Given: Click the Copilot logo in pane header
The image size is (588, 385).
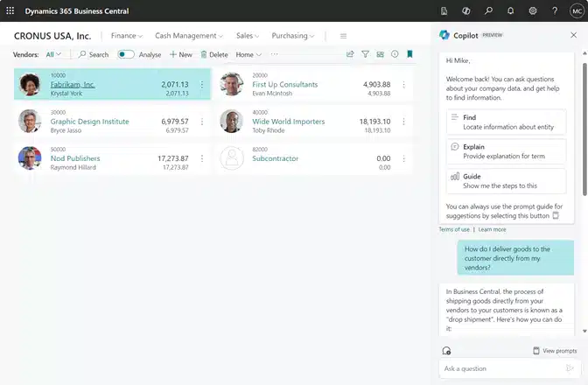Looking at the screenshot, I should pos(444,35).
